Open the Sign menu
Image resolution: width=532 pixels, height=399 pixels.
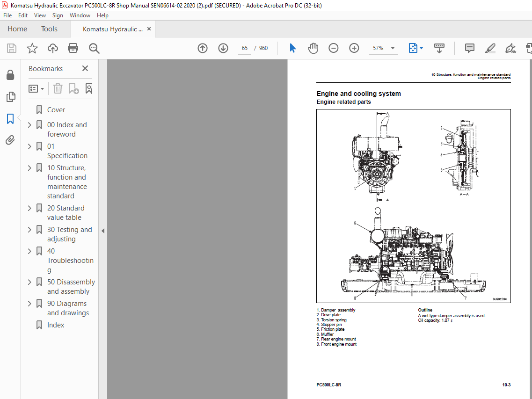point(58,15)
